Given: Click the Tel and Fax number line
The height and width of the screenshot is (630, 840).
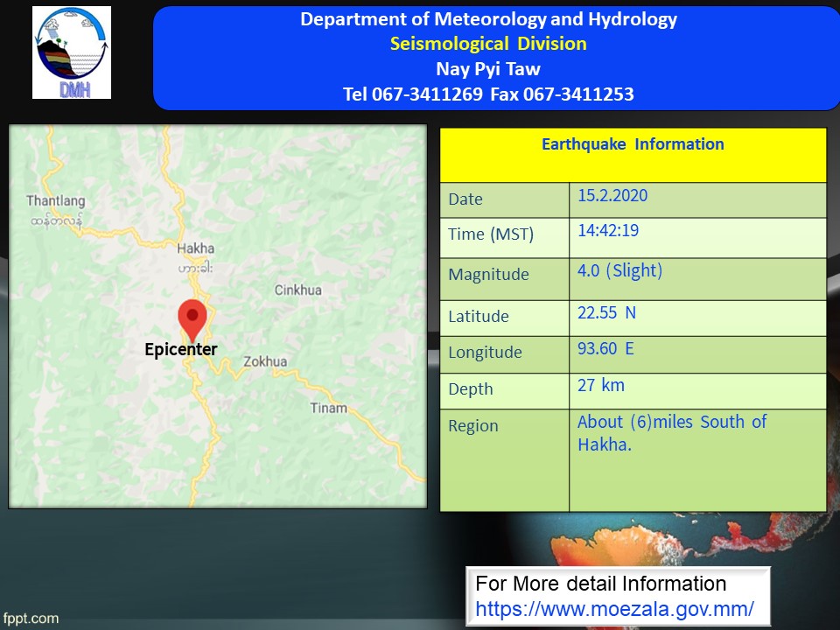Looking at the screenshot, I should click(x=488, y=94).
